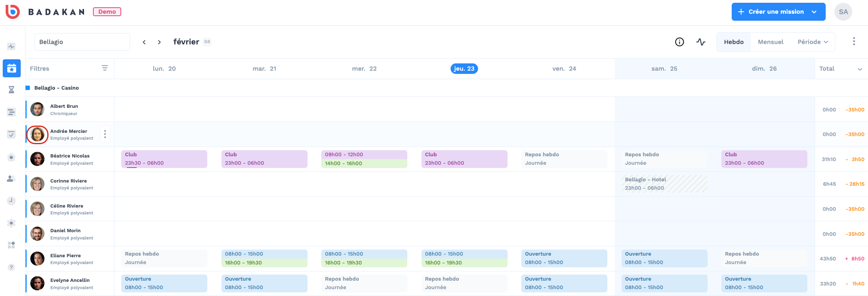Select the mar. 21 day header
The width and height of the screenshot is (868, 296).
tap(264, 69)
